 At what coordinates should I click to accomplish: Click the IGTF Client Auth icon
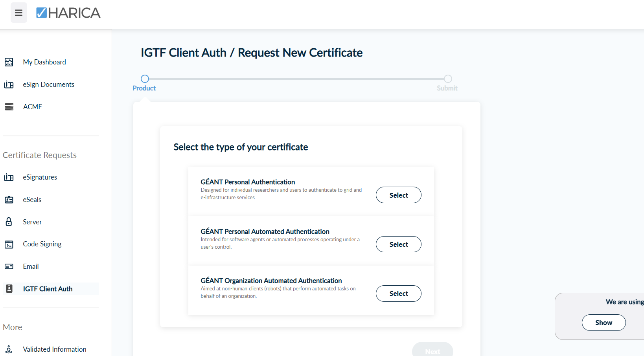9,289
